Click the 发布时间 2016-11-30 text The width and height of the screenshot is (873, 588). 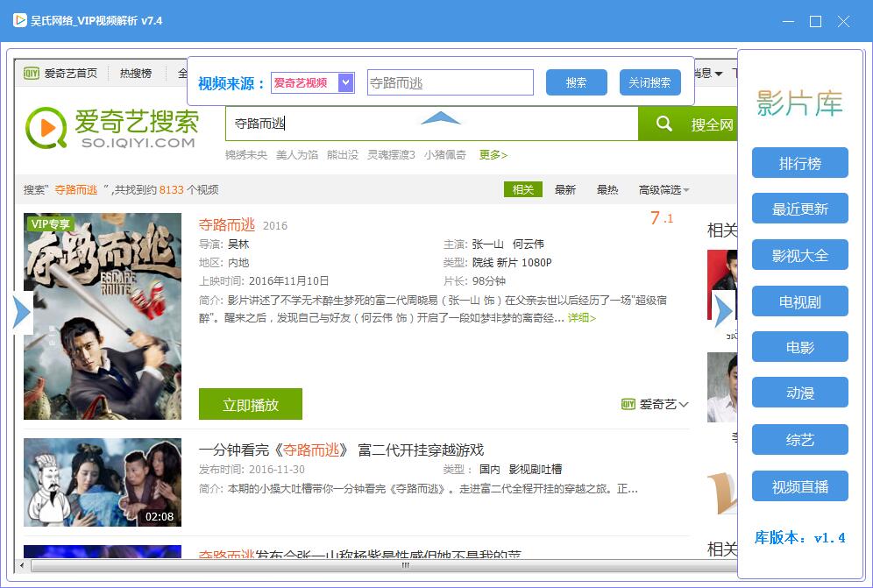252,470
